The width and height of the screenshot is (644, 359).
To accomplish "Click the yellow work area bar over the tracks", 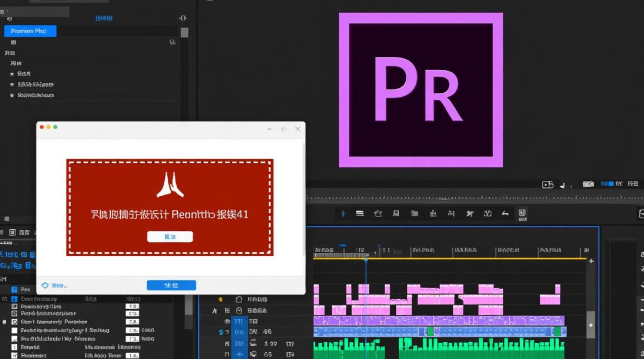I will [x=449, y=259].
